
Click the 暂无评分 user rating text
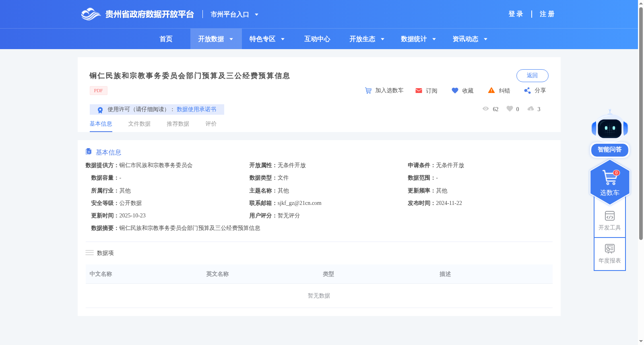[289, 216]
